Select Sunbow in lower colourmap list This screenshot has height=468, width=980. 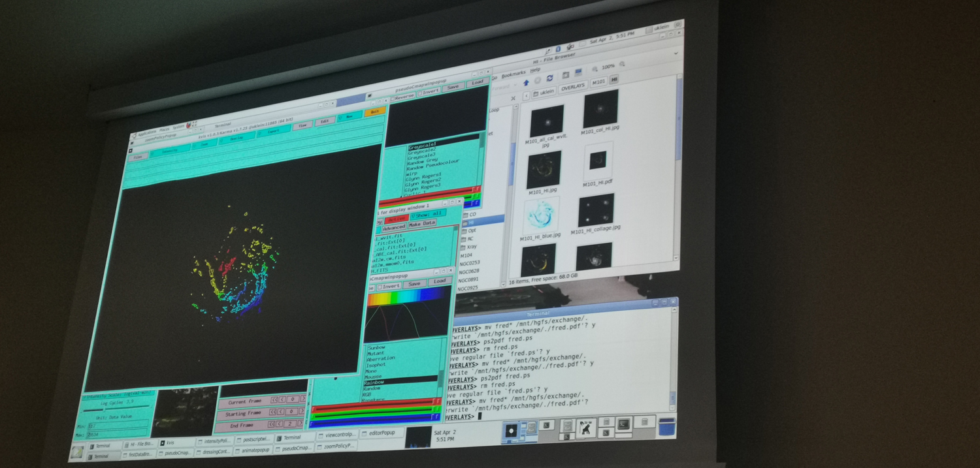coord(376,347)
